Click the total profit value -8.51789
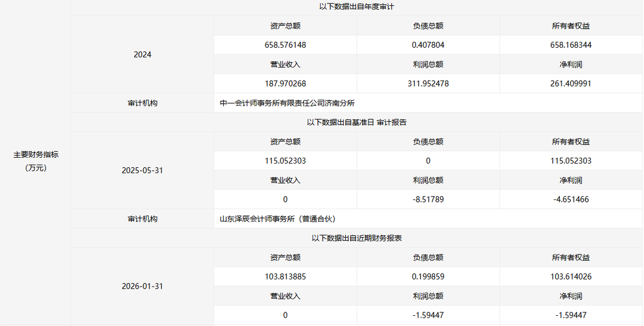 (428, 199)
